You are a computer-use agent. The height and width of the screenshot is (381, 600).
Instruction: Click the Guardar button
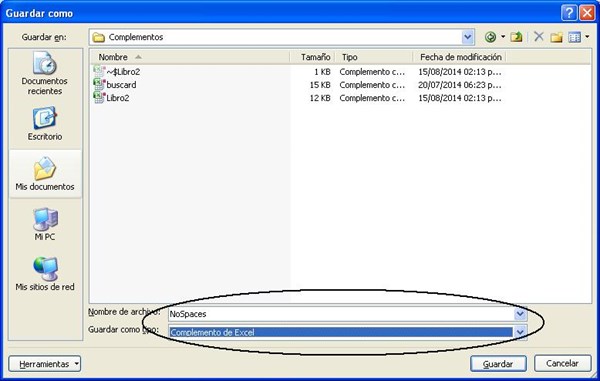click(498, 364)
